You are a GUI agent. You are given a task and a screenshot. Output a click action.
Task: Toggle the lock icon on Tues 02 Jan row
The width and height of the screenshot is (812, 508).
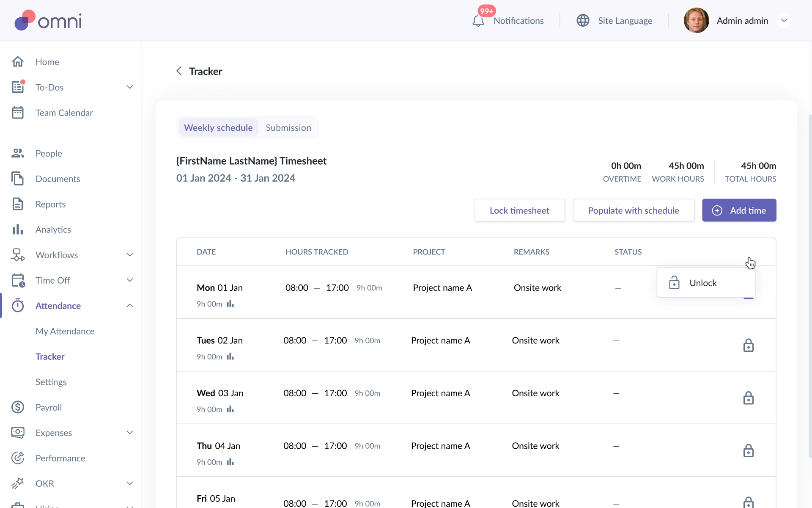(748, 345)
